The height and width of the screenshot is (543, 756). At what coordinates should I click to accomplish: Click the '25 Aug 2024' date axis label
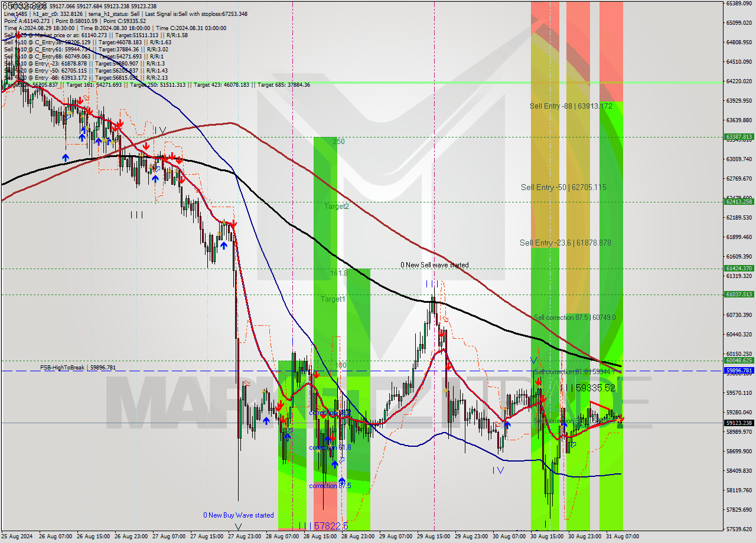tap(17, 537)
